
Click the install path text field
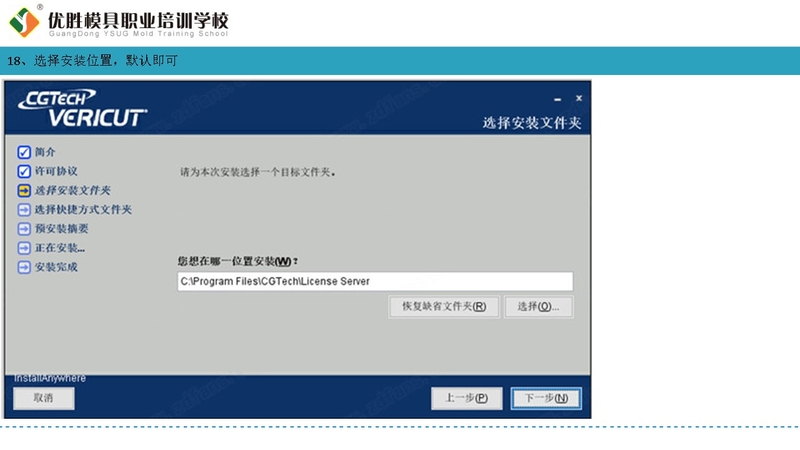point(375,282)
